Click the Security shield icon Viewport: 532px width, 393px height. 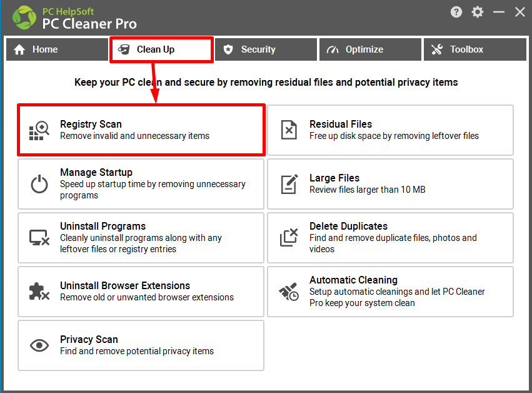(x=228, y=49)
